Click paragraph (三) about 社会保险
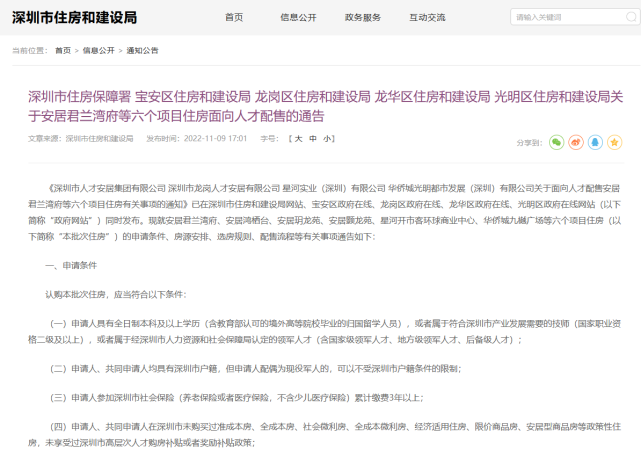 coord(237,398)
